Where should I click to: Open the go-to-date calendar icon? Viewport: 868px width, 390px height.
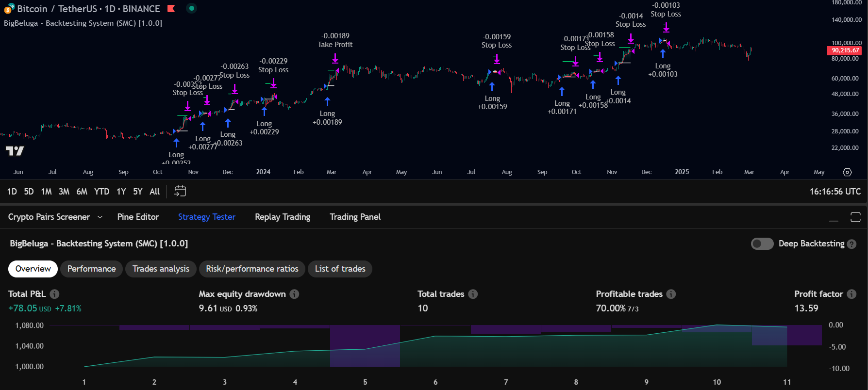coord(180,191)
